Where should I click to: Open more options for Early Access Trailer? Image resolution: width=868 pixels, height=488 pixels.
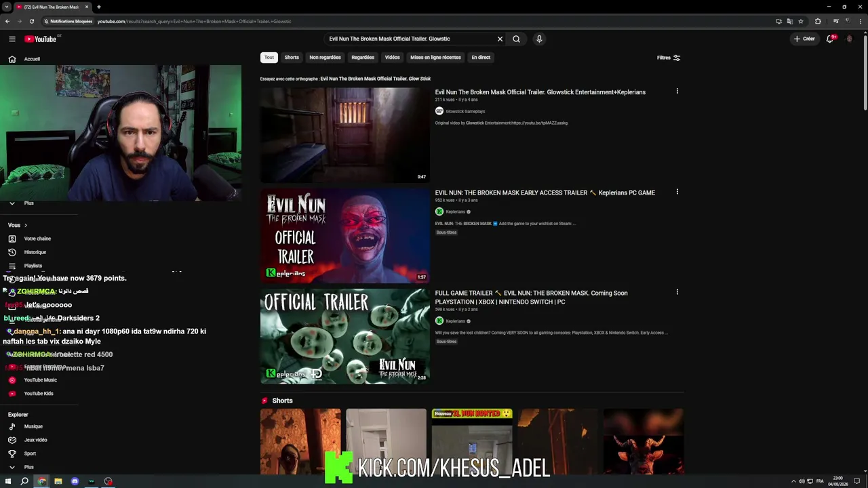[677, 192]
